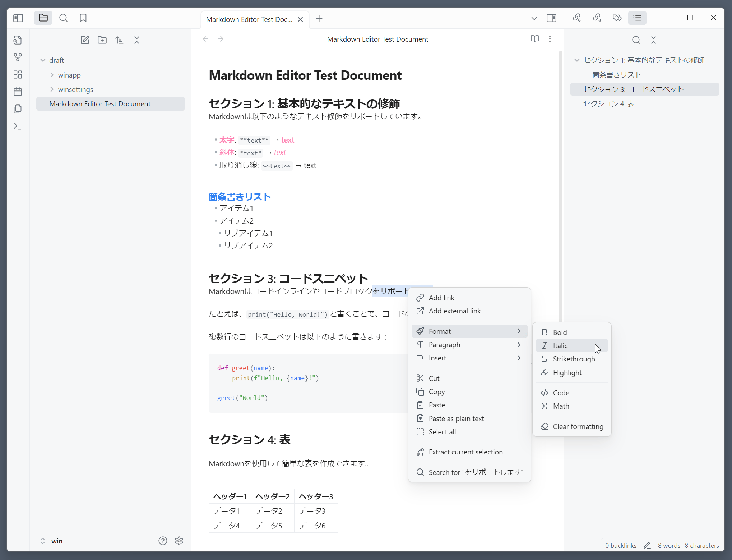The height and width of the screenshot is (560, 732).
Task: Toggle the right sidebar
Action: (551, 18)
